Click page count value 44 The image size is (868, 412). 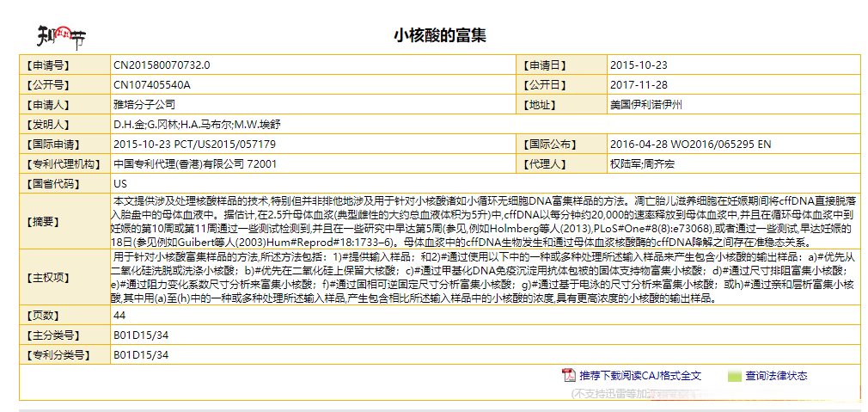click(x=119, y=315)
